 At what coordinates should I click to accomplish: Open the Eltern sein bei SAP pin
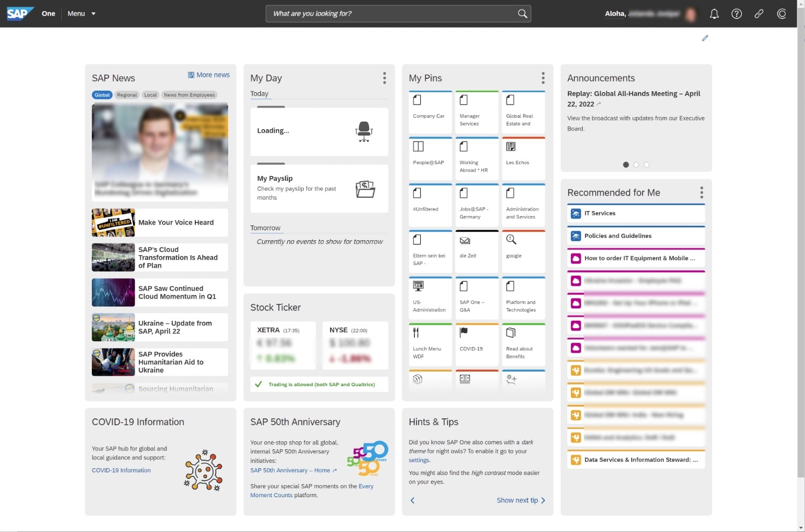pyautogui.click(x=430, y=252)
